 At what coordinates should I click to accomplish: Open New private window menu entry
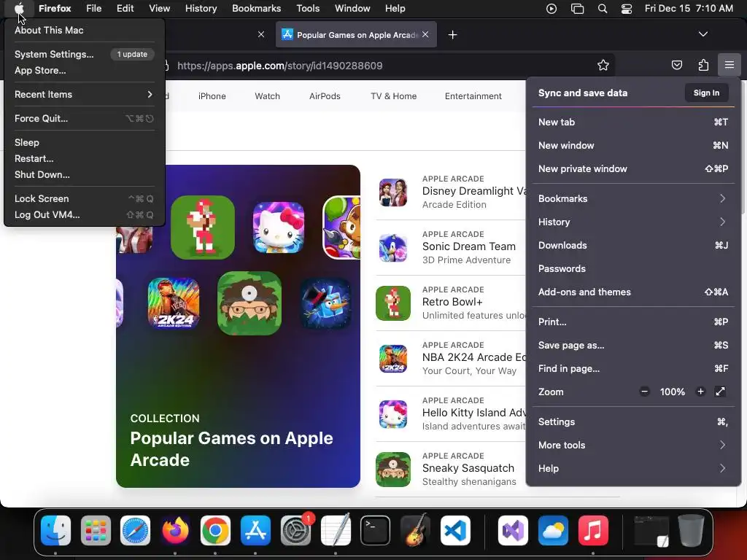pyautogui.click(x=633, y=168)
